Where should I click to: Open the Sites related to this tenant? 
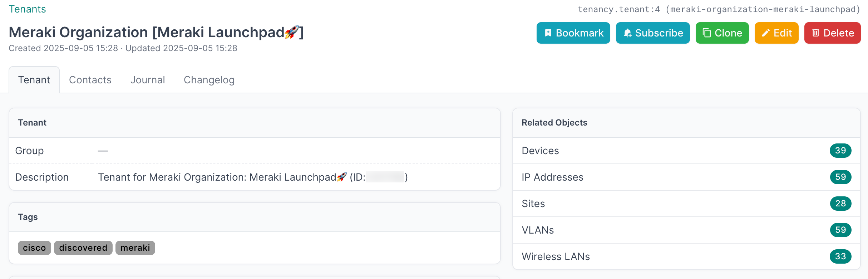click(x=533, y=203)
